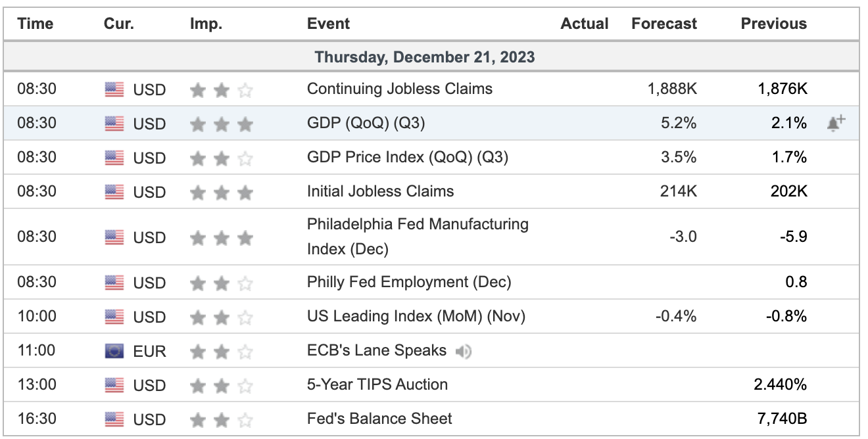Open the GDP (QoQ) (Q3) event
This screenshot has width=868, height=439.
366,123
